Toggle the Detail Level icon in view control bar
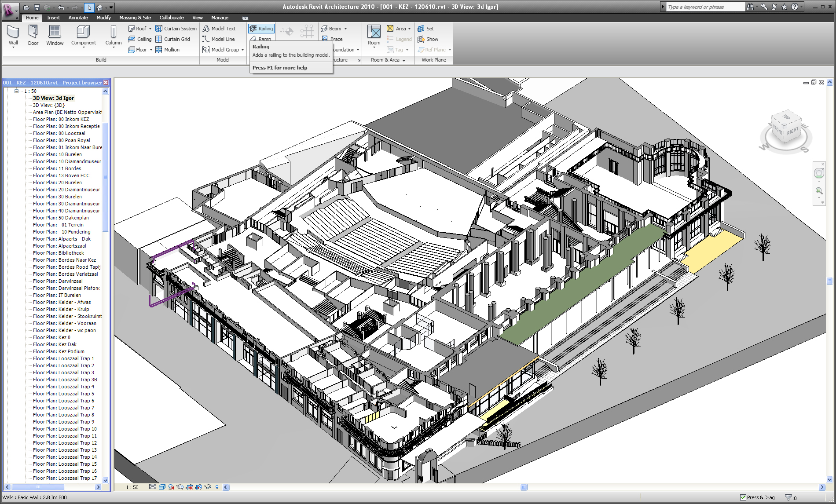 pos(153,487)
